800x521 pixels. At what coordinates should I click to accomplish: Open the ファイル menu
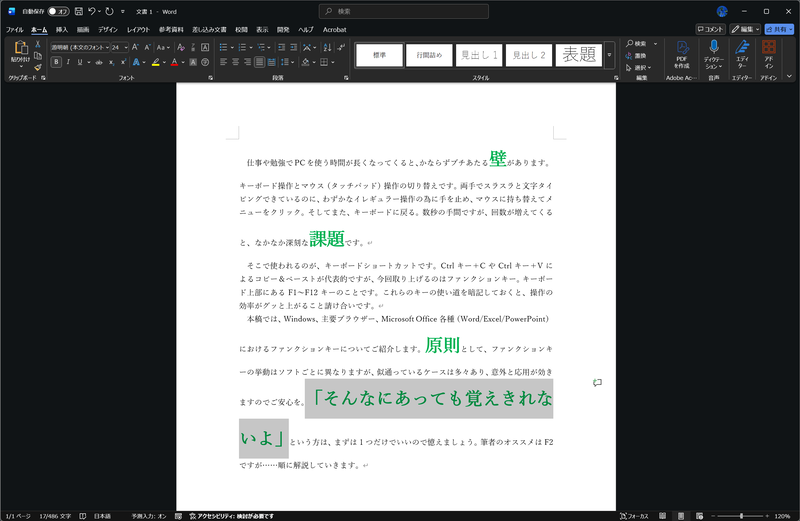pyautogui.click(x=14, y=30)
